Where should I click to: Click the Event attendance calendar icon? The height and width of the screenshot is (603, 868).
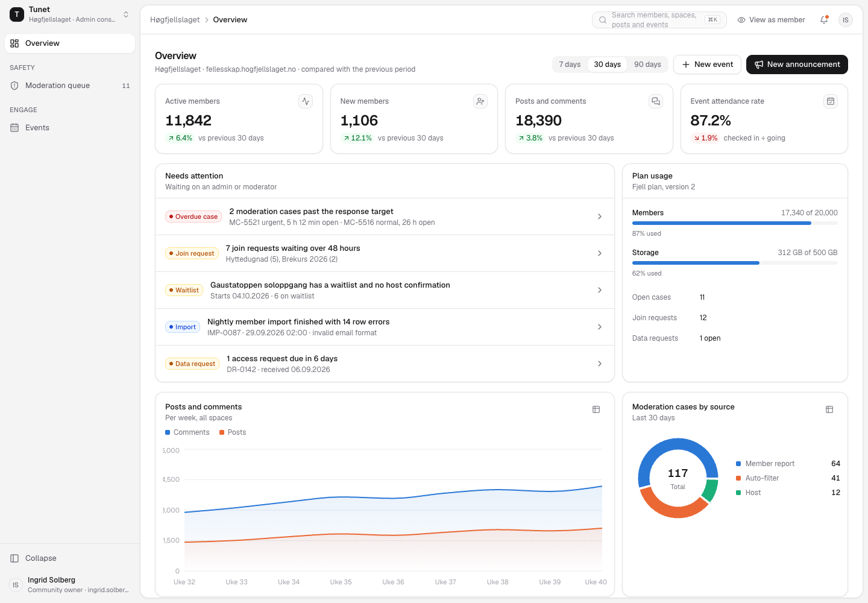point(831,101)
